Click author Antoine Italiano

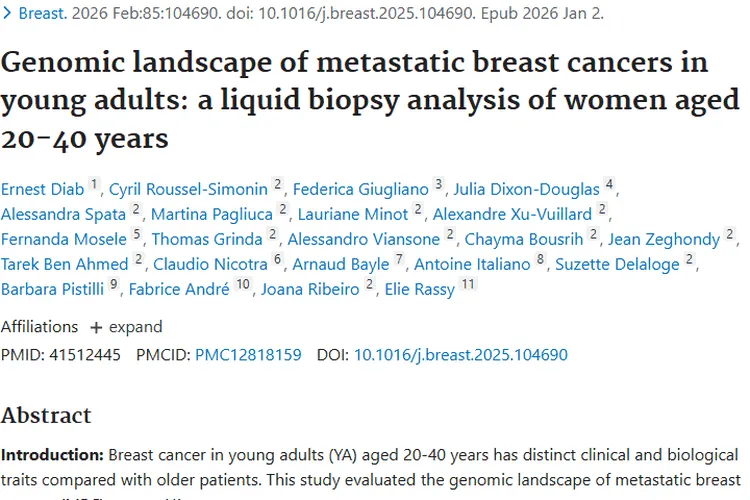coord(471,264)
